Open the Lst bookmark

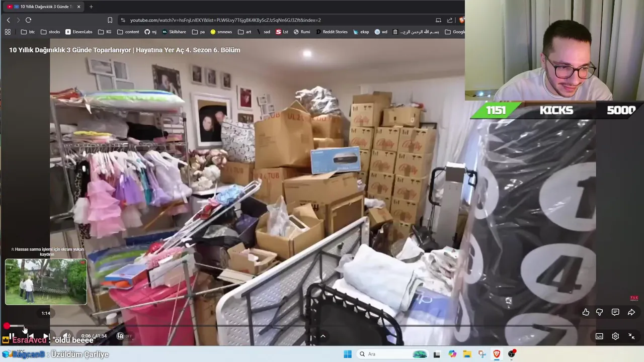(282, 32)
